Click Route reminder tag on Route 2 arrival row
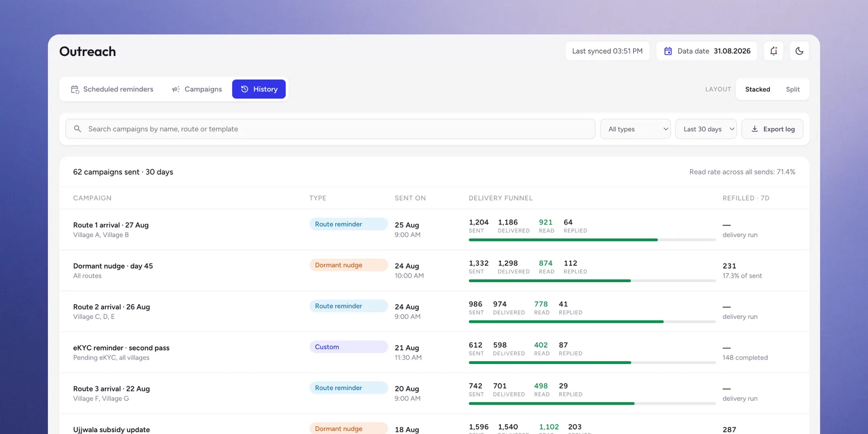 pyautogui.click(x=348, y=306)
